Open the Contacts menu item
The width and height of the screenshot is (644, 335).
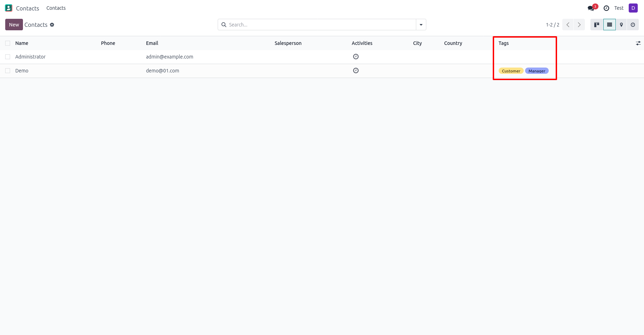[x=56, y=8]
